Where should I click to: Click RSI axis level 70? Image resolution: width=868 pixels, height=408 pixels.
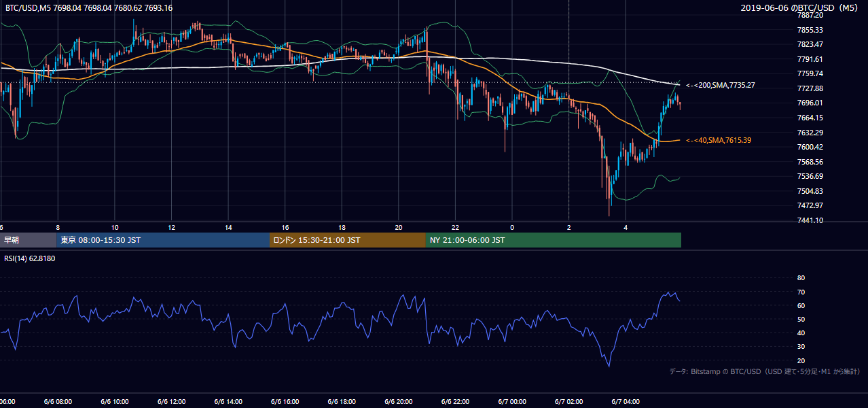pos(801,292)
